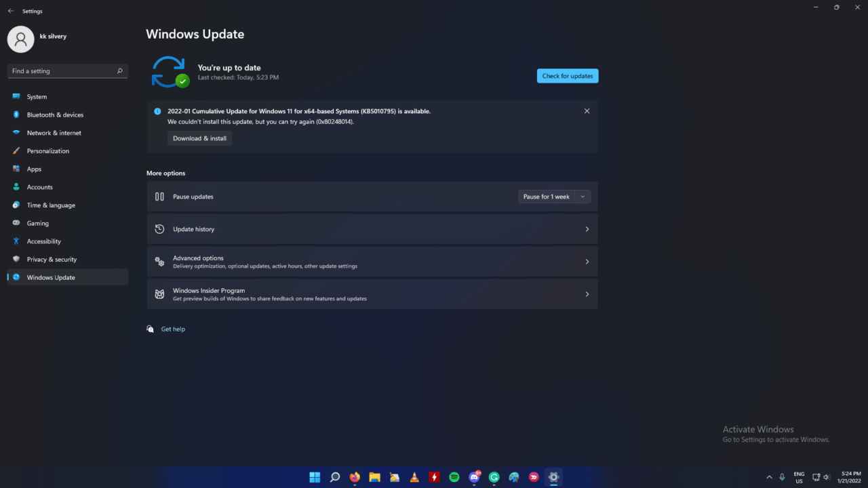868x488 pixels.
Task: Click the You're up to date heading
Action: (229, 68)
